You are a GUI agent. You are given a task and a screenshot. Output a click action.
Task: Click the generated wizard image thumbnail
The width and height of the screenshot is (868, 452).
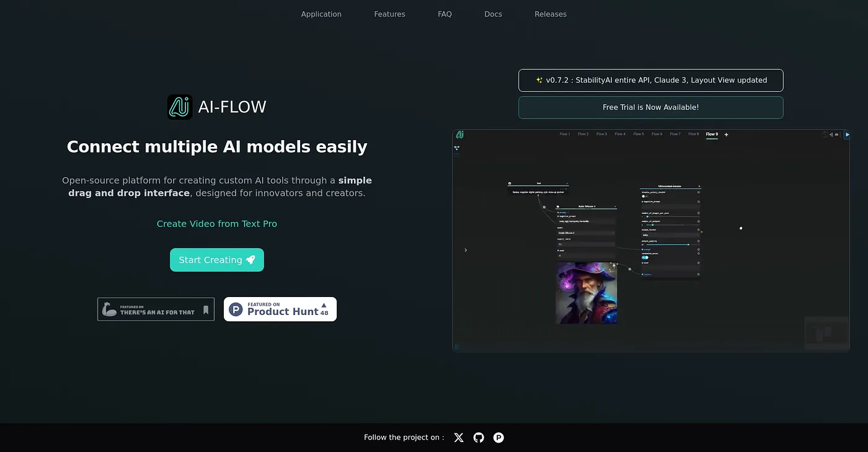click(x=587, y=293)
